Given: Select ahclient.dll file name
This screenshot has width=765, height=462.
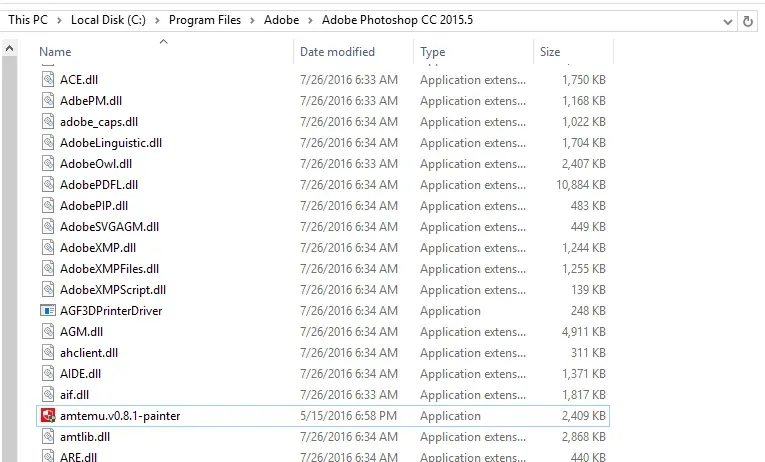Looking at the screenshot, I should 89,352.
